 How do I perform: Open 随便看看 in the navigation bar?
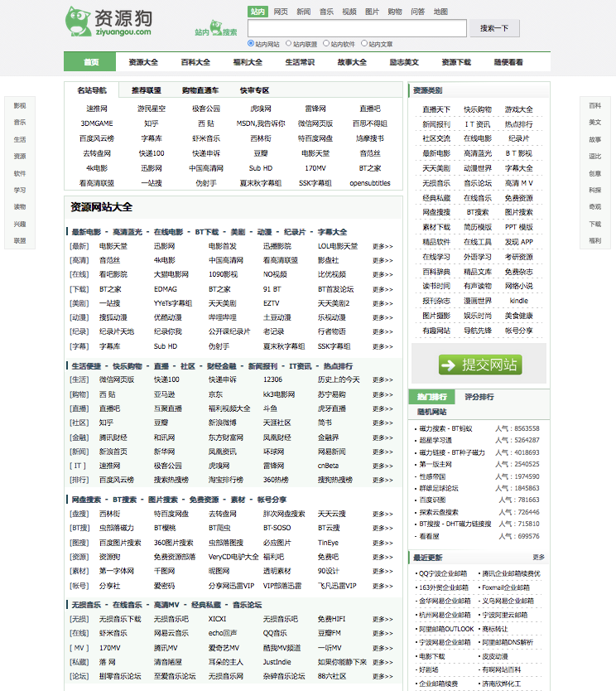(x=508, y=62)
